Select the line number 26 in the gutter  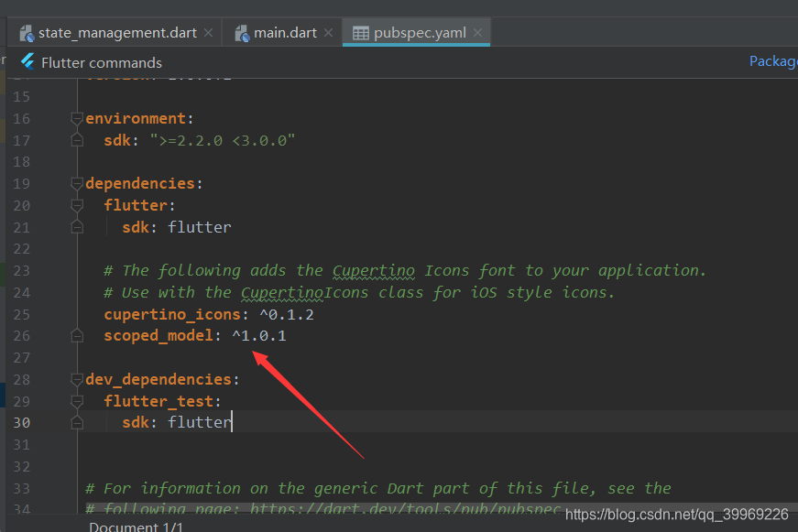22,335
